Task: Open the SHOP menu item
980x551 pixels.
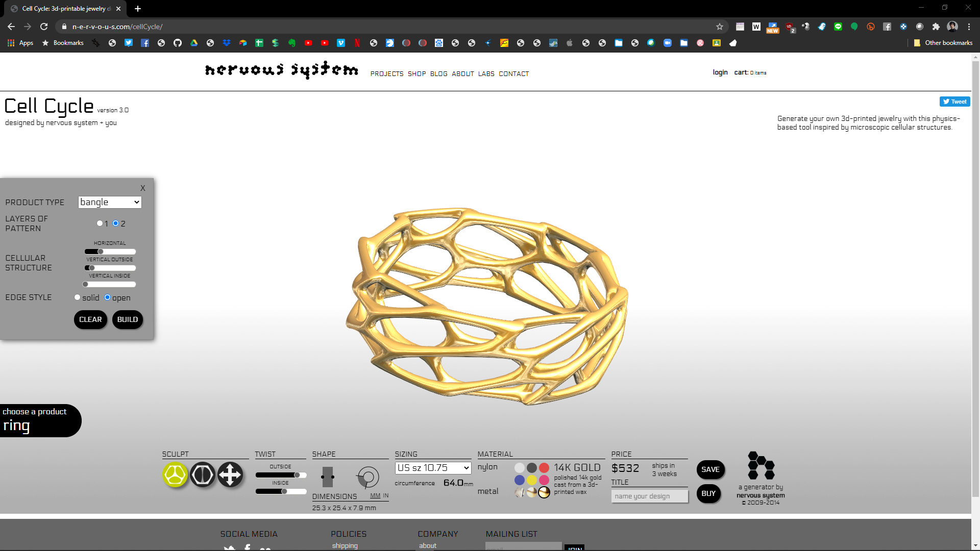Action: click(x=416, y=74)
